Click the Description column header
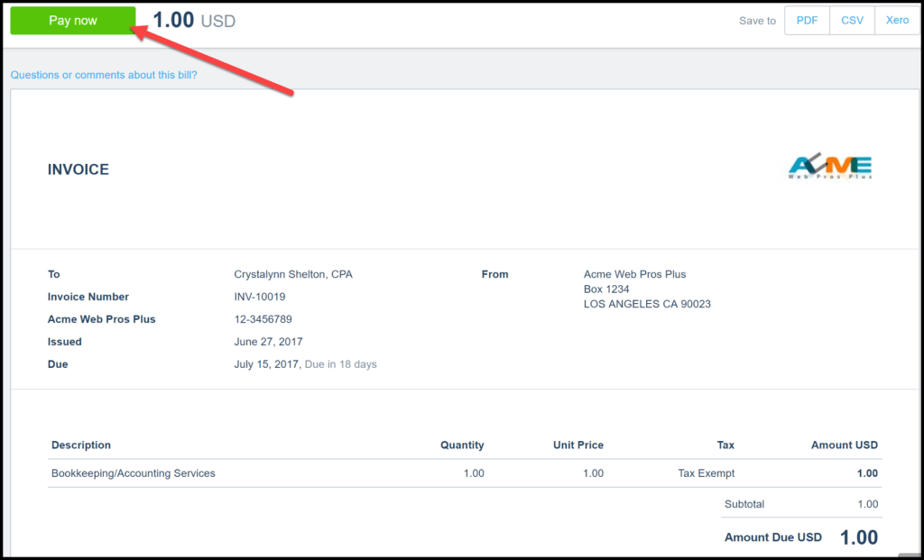 coord(81,445)
